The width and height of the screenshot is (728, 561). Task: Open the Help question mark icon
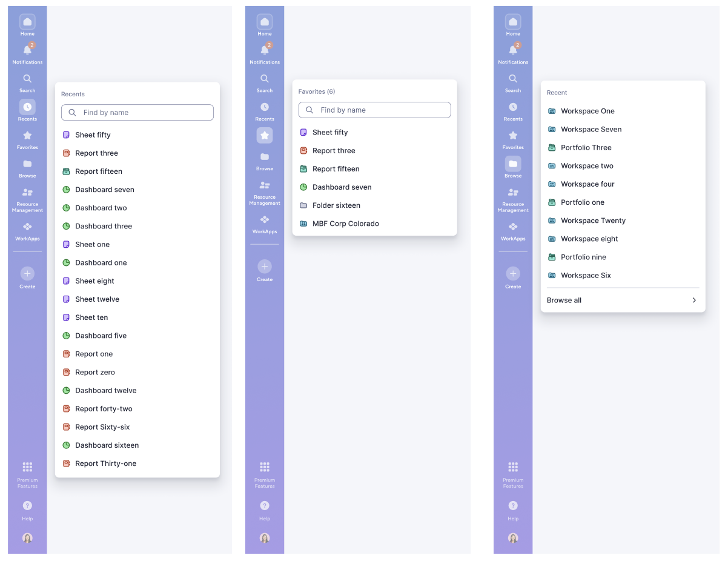(27, 505)
